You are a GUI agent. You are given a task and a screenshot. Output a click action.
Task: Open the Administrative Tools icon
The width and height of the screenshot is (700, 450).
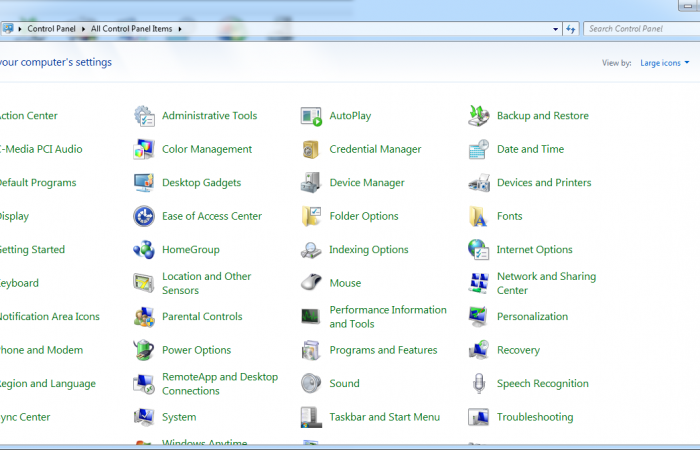pos(145,116)
